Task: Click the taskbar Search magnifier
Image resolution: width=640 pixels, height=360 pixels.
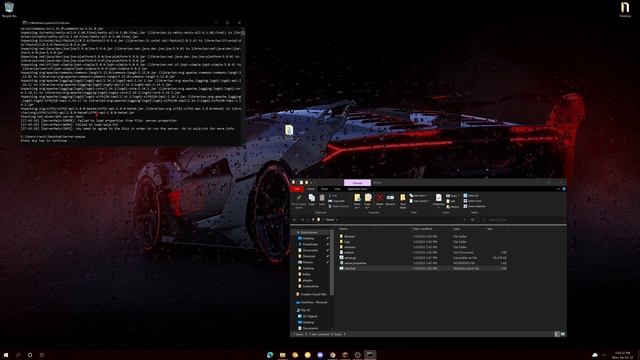Action: [x=18, y=355]
